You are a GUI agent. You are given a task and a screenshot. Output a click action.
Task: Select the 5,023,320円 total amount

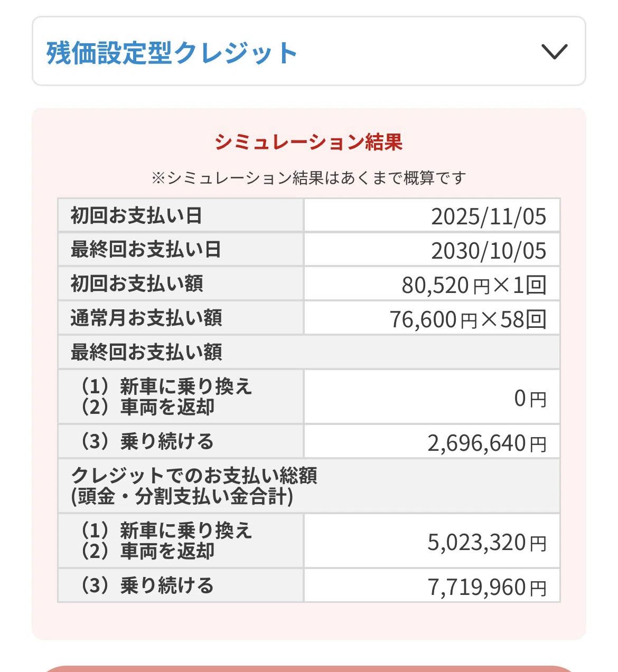tap(487, 542)
